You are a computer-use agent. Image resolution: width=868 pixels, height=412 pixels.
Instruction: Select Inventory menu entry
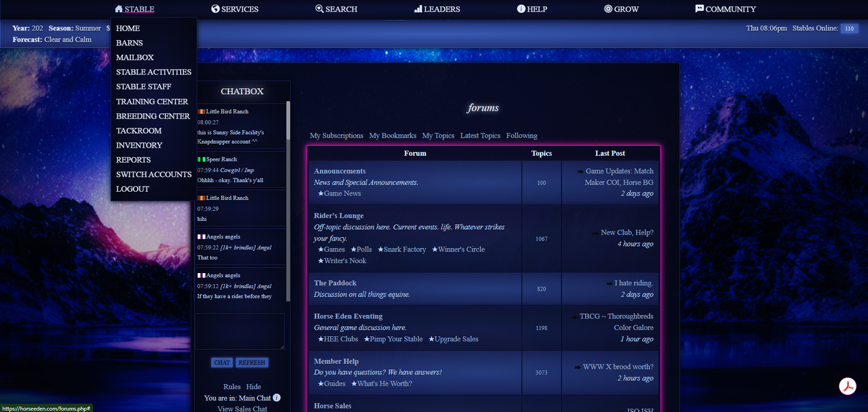click(x=139, y=145)
